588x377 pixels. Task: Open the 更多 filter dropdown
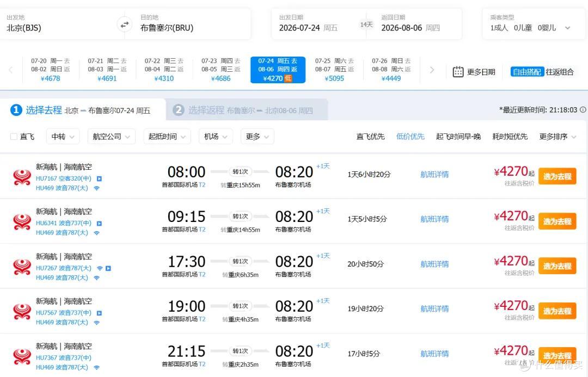[257, 137]
